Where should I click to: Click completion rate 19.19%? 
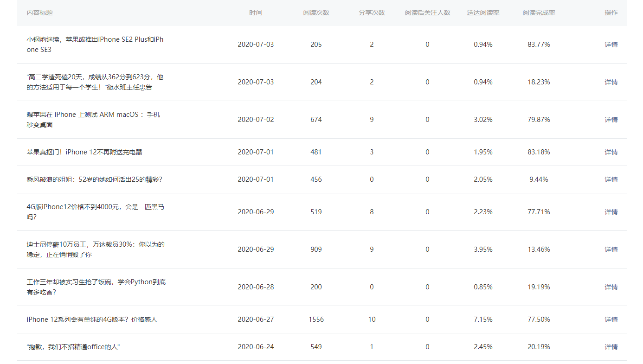[539, 287]
